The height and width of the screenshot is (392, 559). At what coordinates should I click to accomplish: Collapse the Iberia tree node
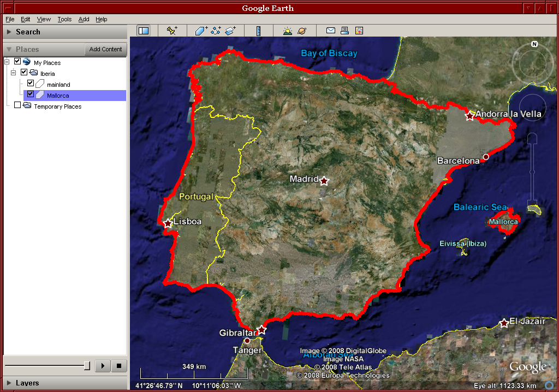(13, 73)
